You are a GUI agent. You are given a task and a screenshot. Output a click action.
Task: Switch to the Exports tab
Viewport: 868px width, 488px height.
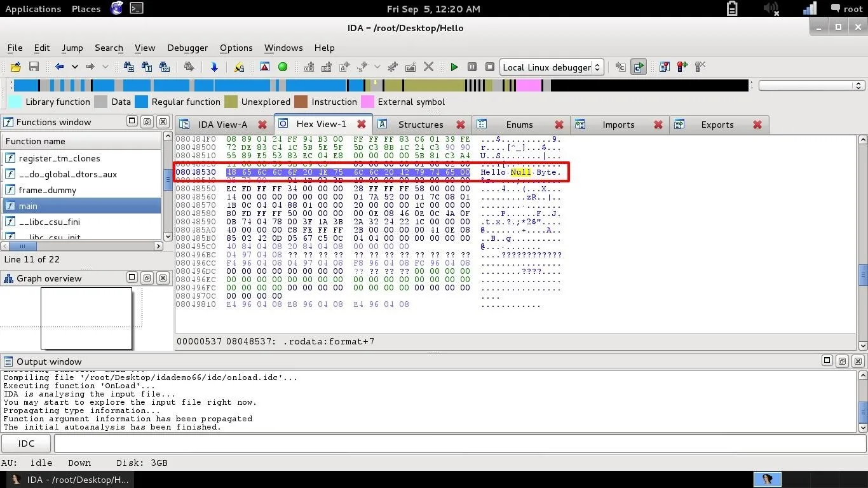click(717, 125)
